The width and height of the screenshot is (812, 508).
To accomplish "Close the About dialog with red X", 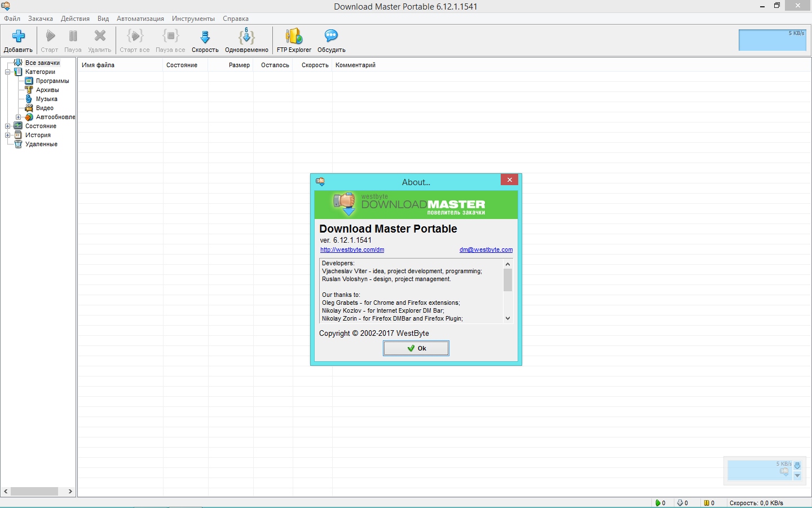I will click(x=509, y=179).
